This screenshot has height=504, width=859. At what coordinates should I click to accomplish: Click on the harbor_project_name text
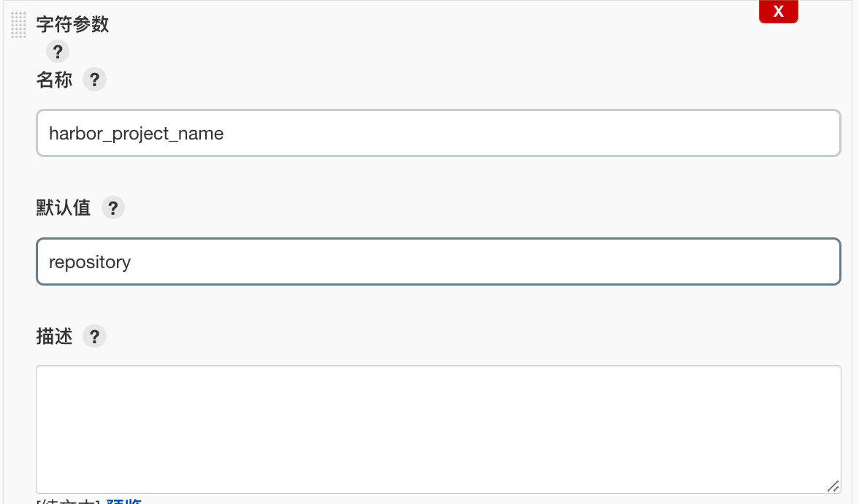[136, 134]
